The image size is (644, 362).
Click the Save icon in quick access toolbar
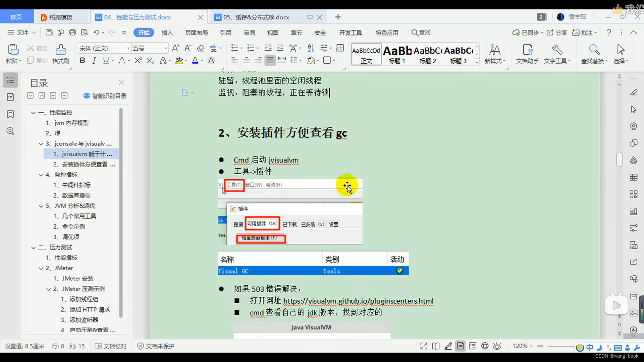(x=49, y=33)
